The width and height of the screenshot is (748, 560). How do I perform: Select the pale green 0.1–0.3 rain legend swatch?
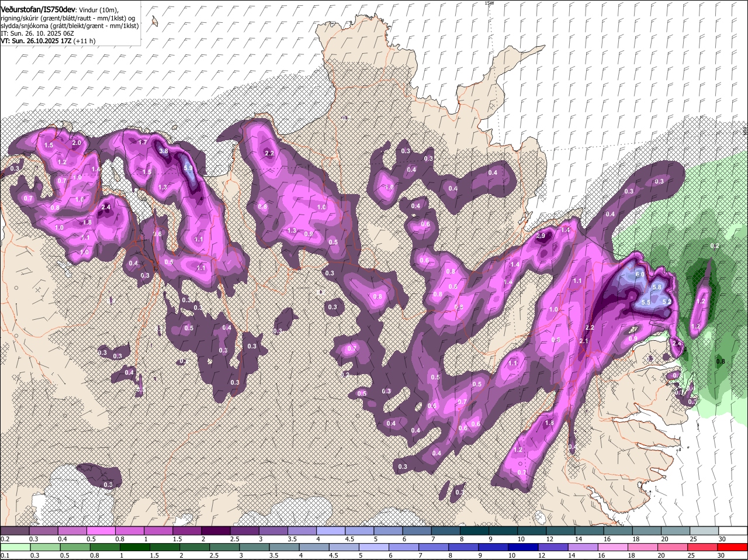point(15,548)
